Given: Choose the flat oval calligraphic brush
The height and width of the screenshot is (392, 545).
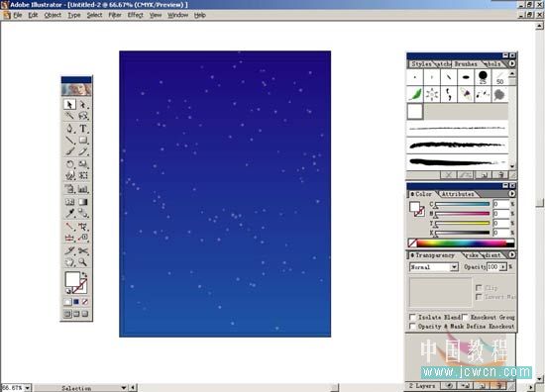Looking at the screenshot, I should coord(466,77).
